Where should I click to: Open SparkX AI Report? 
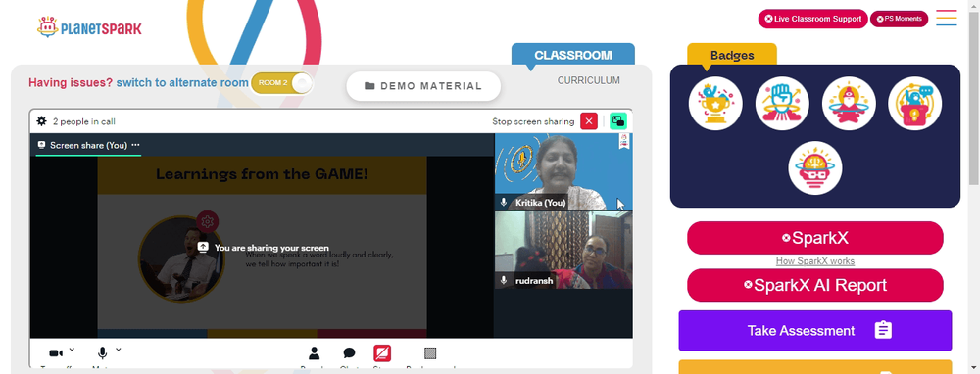815,285
